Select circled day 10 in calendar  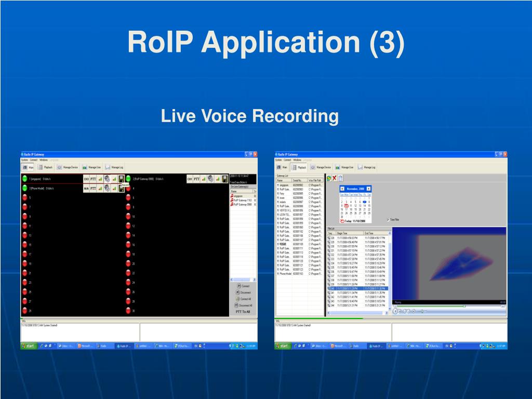[x=346, y=206]
